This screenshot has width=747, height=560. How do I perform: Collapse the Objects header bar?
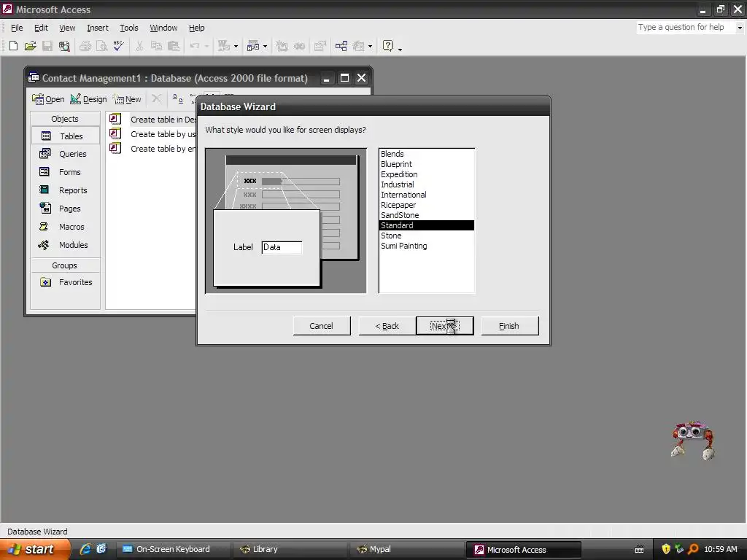point(65,119)
